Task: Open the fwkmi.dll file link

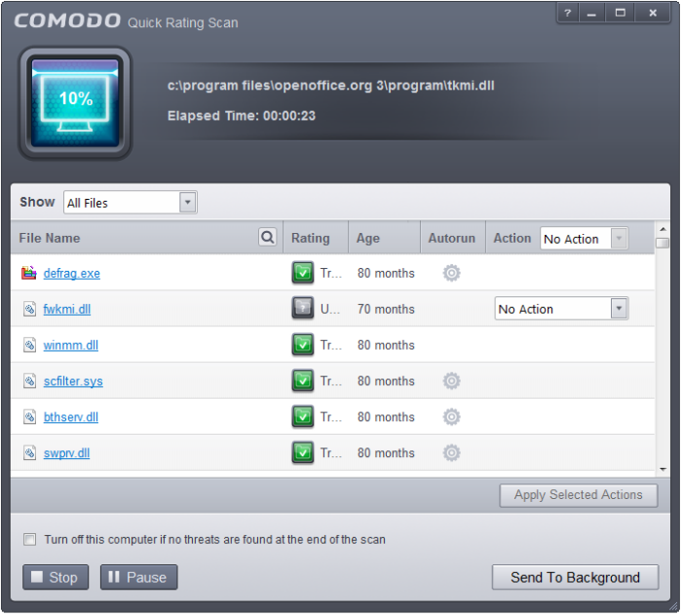Action: tap(67, 309)
